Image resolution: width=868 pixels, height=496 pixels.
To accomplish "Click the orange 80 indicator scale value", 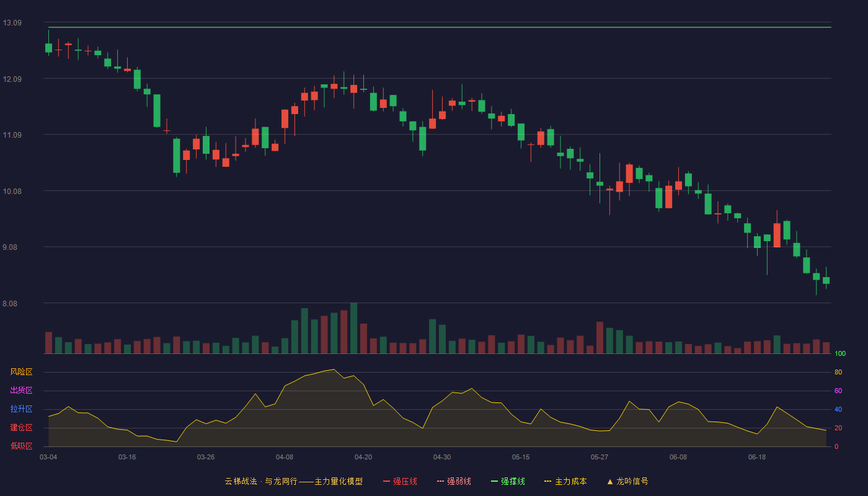I will click(838, 372).
